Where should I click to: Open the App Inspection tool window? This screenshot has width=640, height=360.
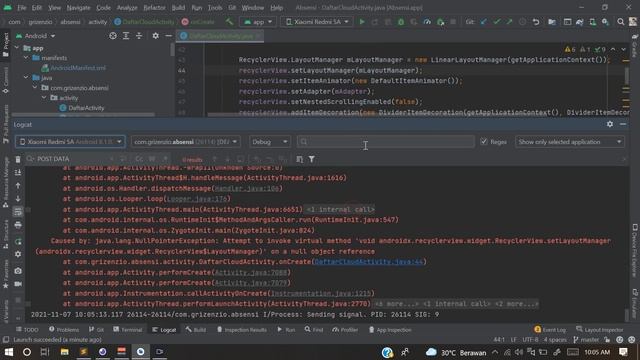click(x=390, y=329)
